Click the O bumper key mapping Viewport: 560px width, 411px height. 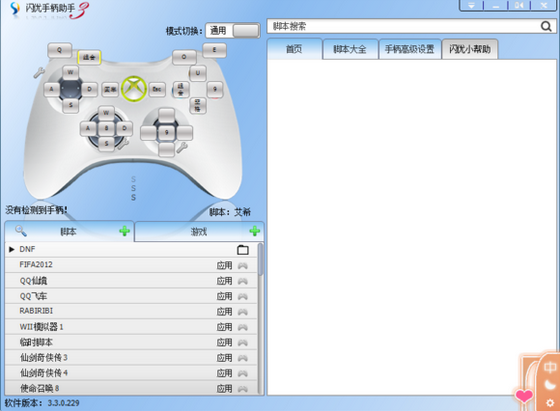point(184,57)
